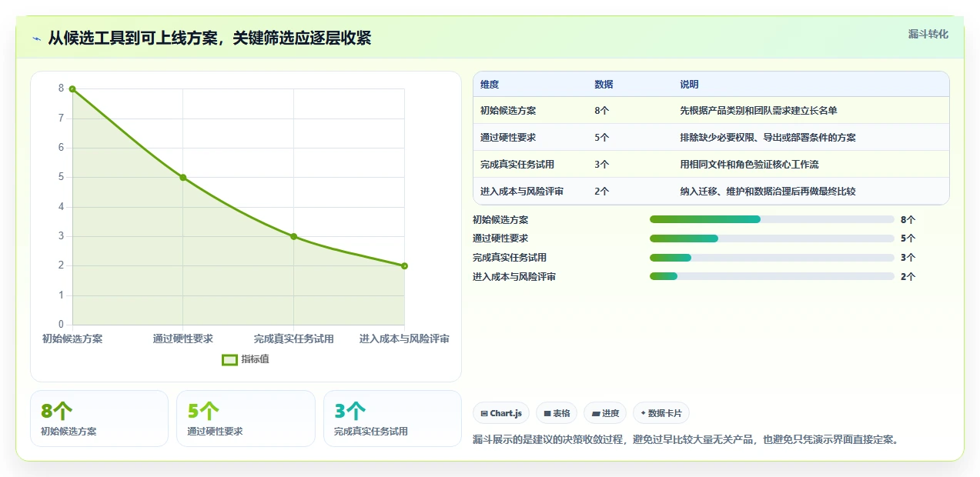Click the footer note starting 漏斗展示的是

coord(686,440)
